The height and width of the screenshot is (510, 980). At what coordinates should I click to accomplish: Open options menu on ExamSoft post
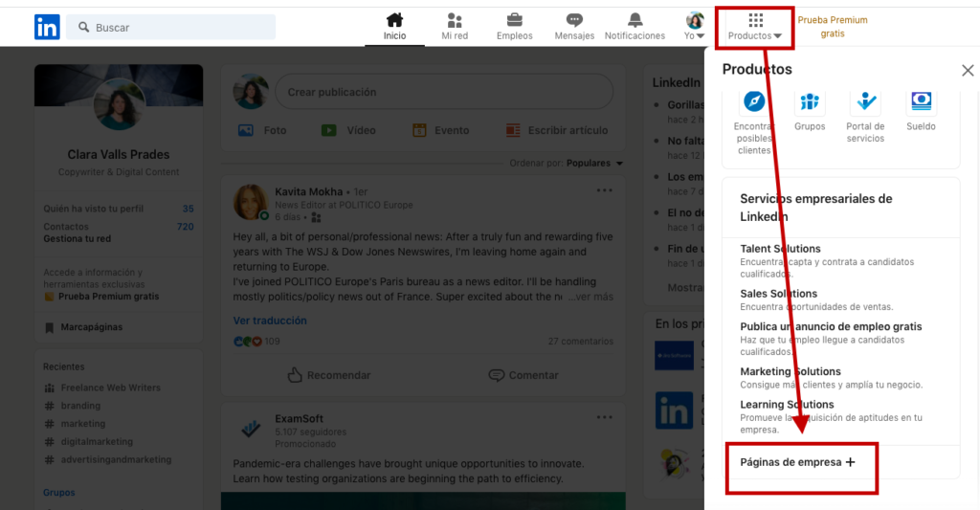605,417
